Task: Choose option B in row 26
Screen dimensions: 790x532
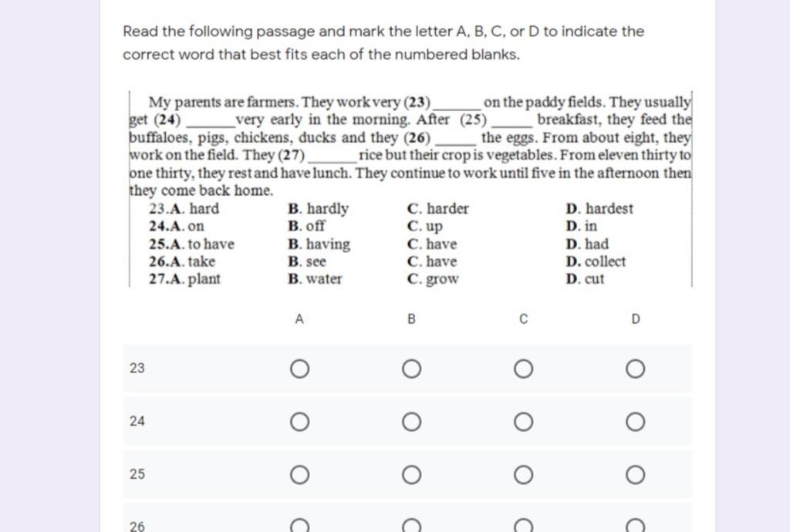Action: click(412, 527)
